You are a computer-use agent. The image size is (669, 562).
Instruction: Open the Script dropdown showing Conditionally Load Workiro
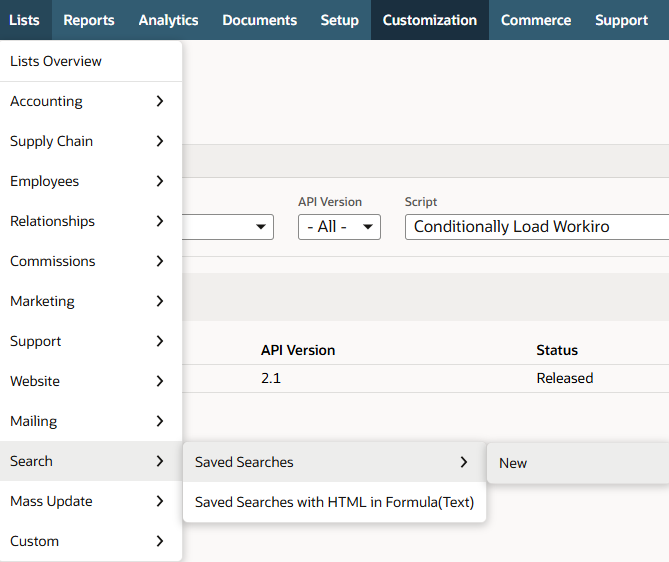(x=536, y=227)
